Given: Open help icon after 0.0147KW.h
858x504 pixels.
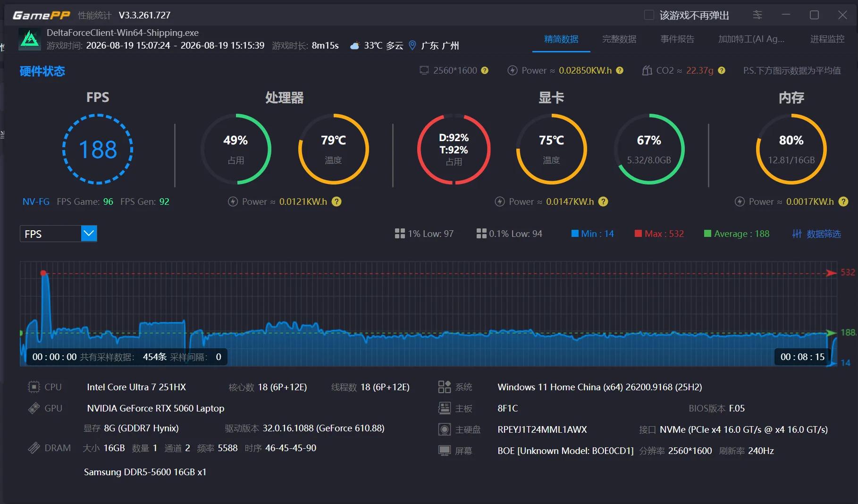Looking at the screenshot, I should 603,202.
